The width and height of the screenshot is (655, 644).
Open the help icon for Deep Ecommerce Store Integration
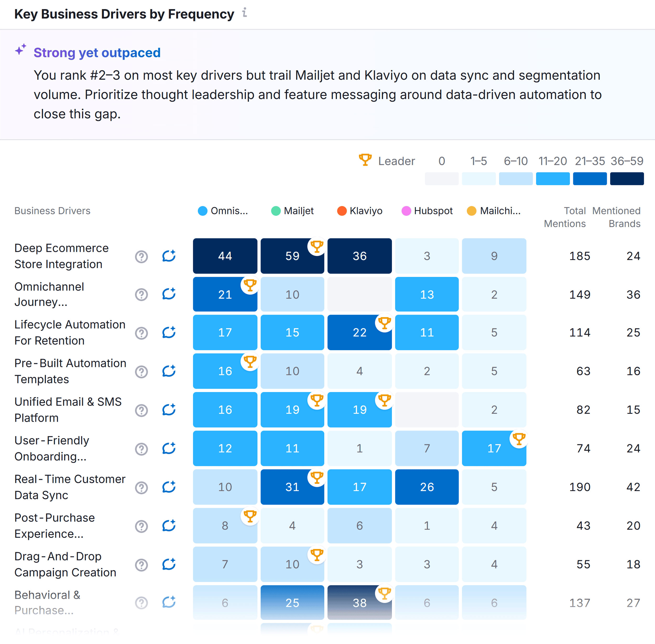pyautogui.click(x=141, y=257)
